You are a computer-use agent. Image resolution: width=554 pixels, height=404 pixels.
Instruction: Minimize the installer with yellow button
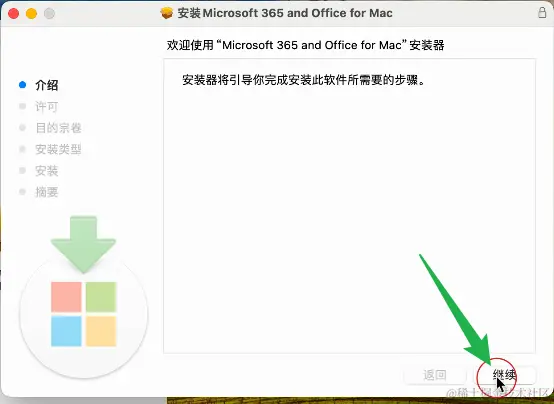(x=31, y=13)
